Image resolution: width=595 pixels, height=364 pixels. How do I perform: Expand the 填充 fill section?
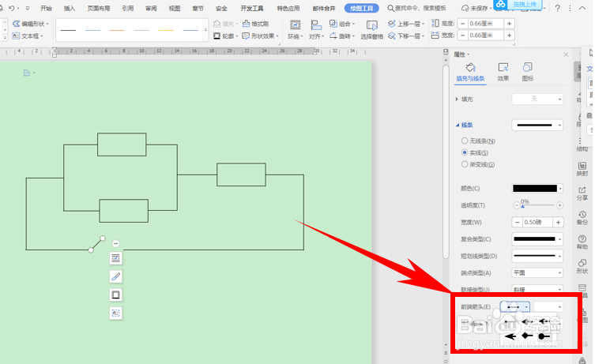pos(457,99)
